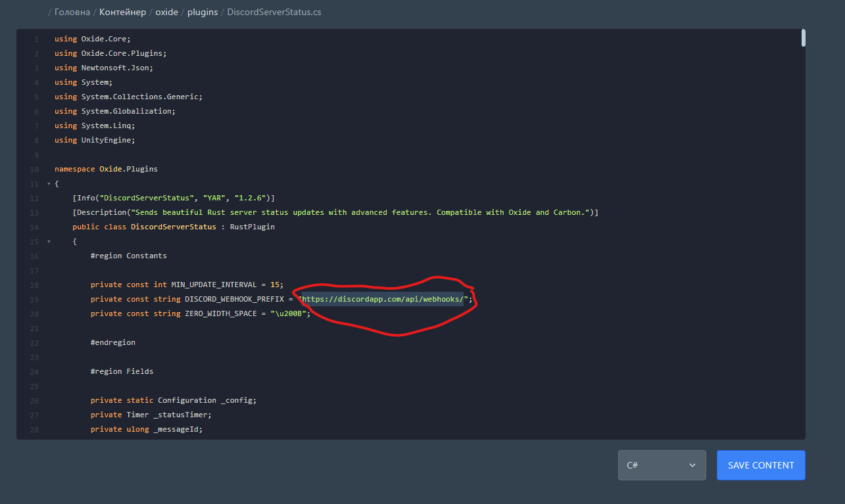Place cursor in the discordapp webhook URL string
The height and width of the screenshot is (504, 845).
[383, 300]
